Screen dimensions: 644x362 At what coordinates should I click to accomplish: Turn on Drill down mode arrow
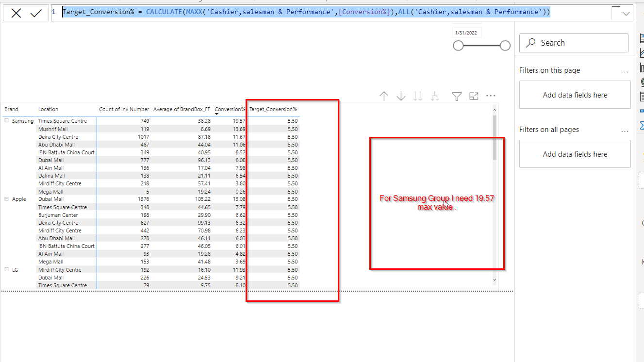click(401, 96)
